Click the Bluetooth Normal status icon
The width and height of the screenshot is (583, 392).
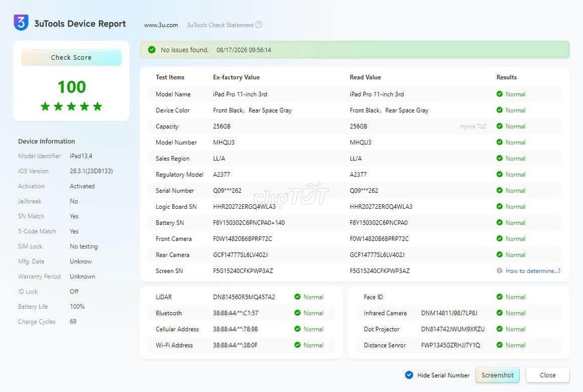pyautogui.click(x=297, y=313)
